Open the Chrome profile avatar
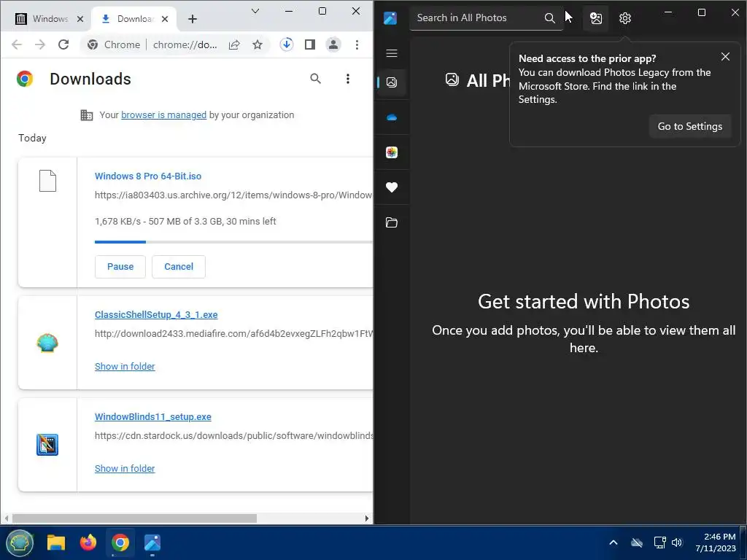Viewport: 747px width, 560px height. click(333, 44)
